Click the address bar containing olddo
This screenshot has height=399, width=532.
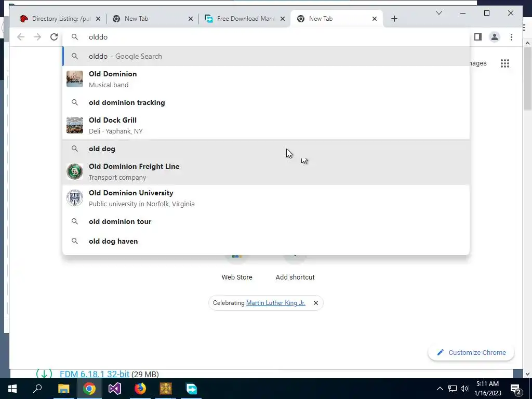click(x=266, y=37)
